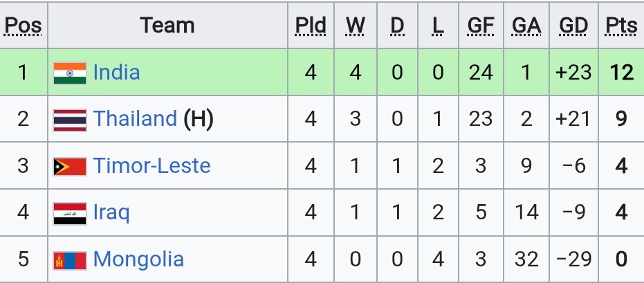Click the Timor-Leste flag icon
The height and width of the screenshot is (283, 644).
70,167
